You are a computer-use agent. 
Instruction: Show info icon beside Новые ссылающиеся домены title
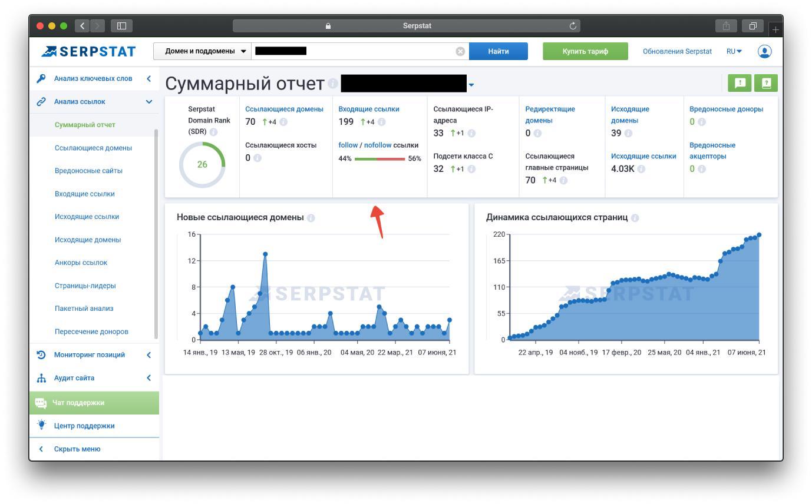(x=311, y=218)
